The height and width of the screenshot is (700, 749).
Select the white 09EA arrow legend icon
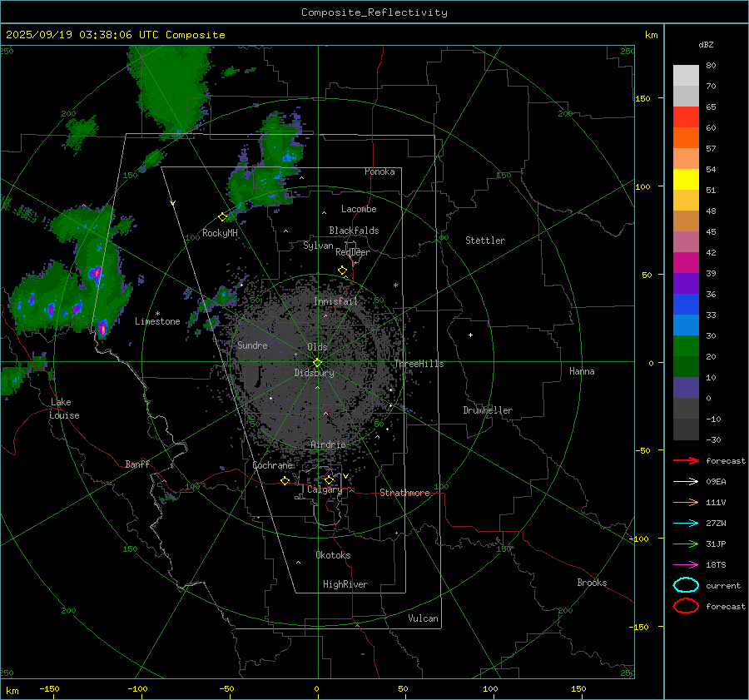[686, 481]
